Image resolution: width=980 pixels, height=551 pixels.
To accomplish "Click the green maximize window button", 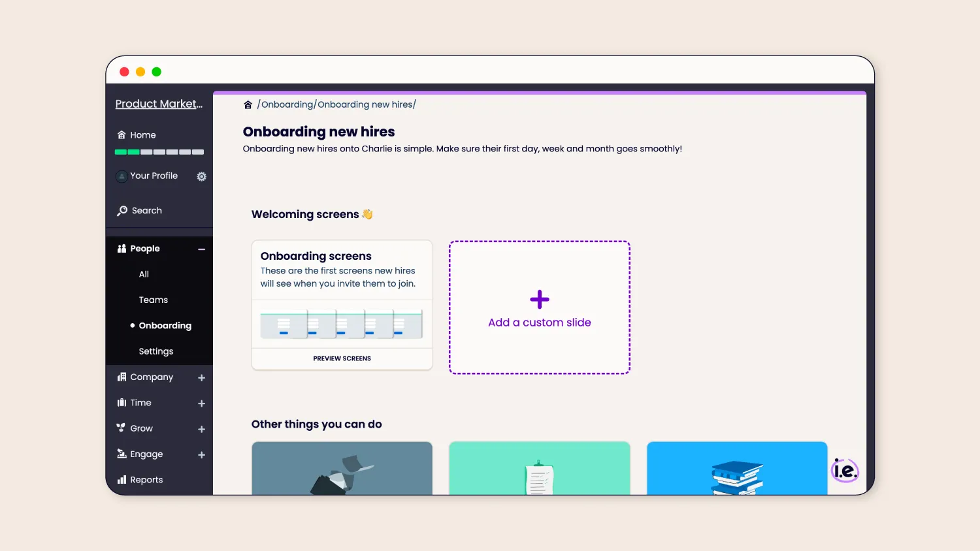I will tap(157, 72).
